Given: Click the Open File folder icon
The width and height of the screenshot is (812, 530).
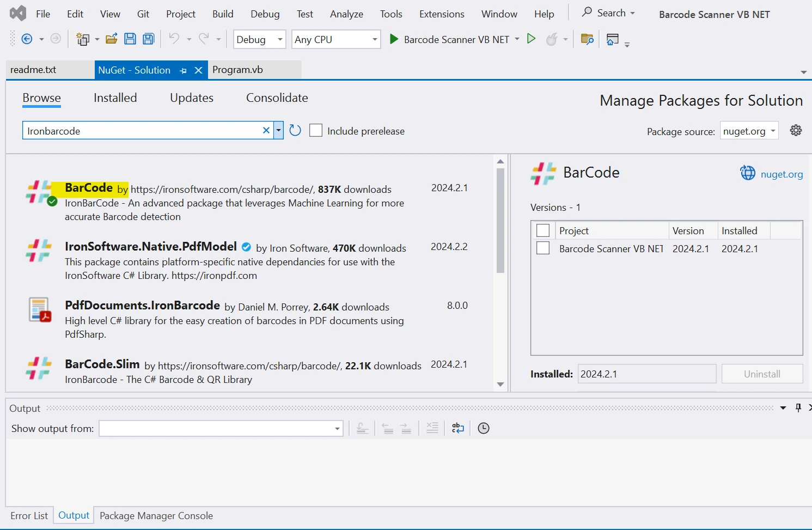Looking at the screenshot, I should point(112,39).
